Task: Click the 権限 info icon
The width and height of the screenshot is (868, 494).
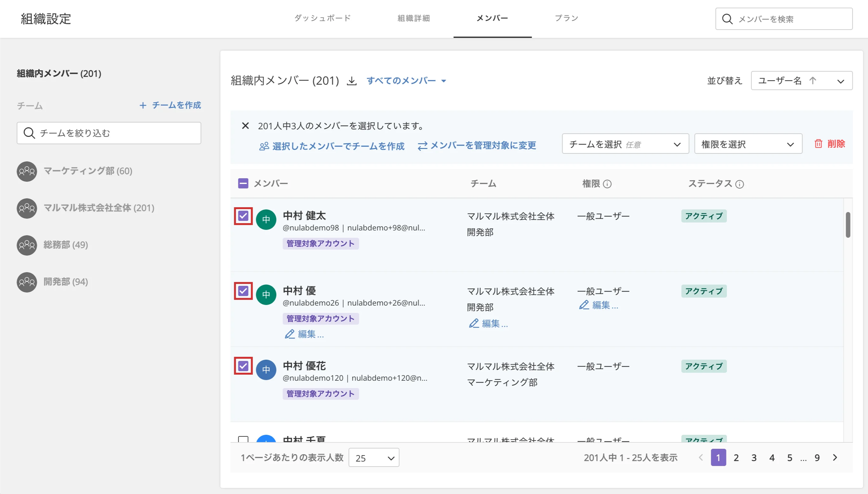Action: click(x=607, y=184)
